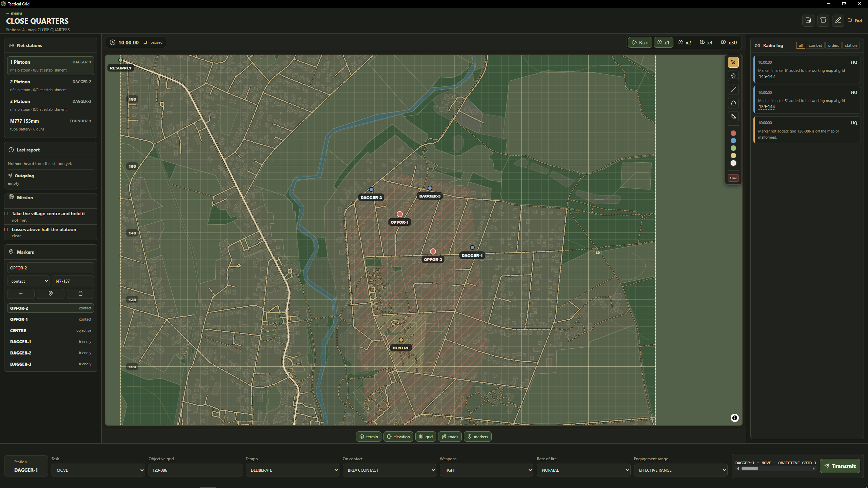
Task: Select the pointer tool in map toolbar
Action: pyautogui.click(x=733, y=62)
